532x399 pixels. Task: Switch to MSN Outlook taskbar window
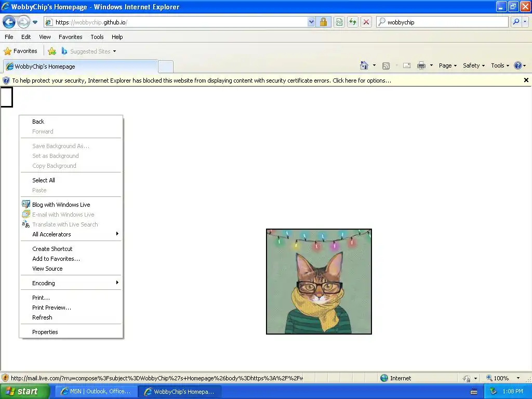tap(96, 392)
